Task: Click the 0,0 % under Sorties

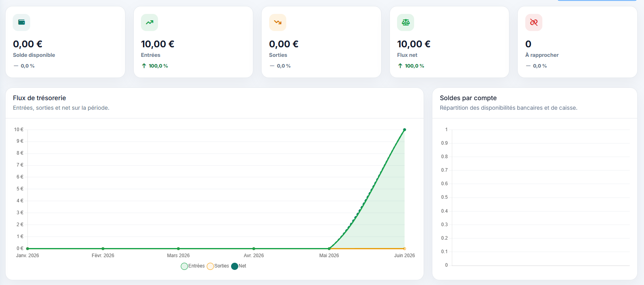Action: click(283, 66)
